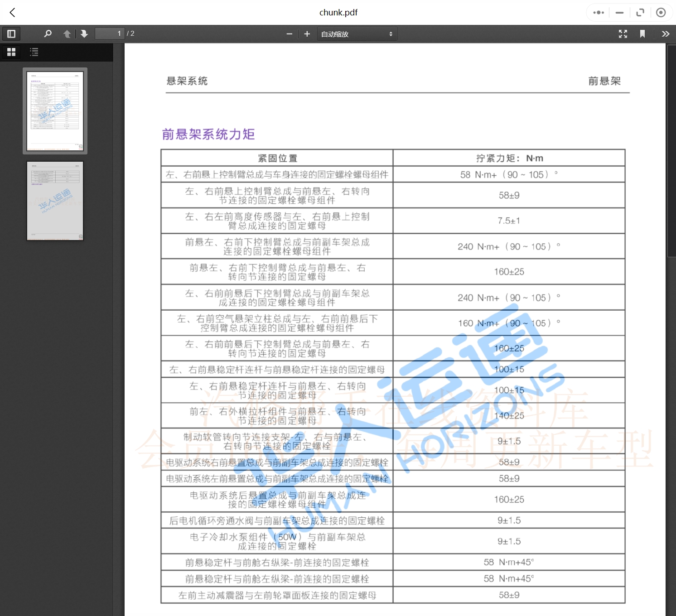Open the floating window mode control
Image resolution: width=676 pixels, height=616 pixels.
coord(640,12)
